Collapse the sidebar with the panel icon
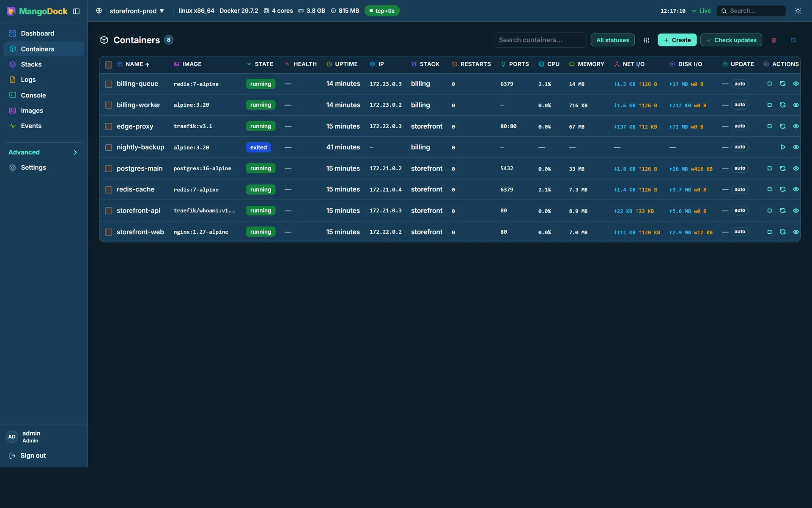Screen dimensions: 812x508 point(76,11)
